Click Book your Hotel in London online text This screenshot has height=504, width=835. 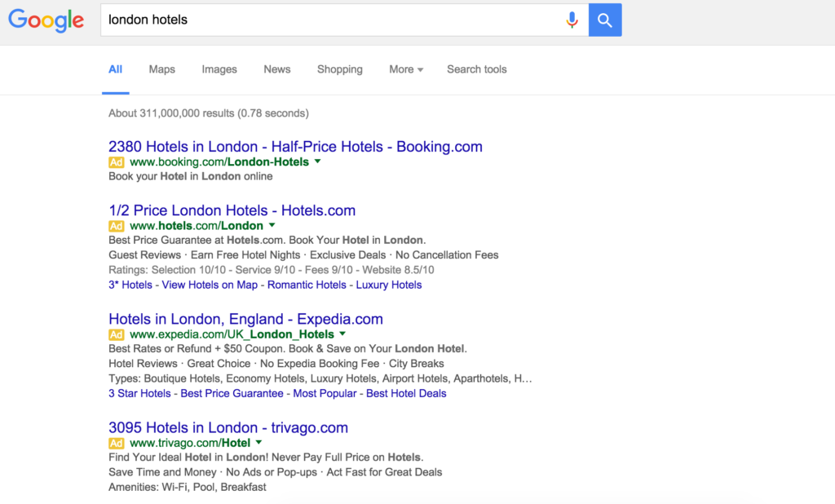click(x=191, y=176)
